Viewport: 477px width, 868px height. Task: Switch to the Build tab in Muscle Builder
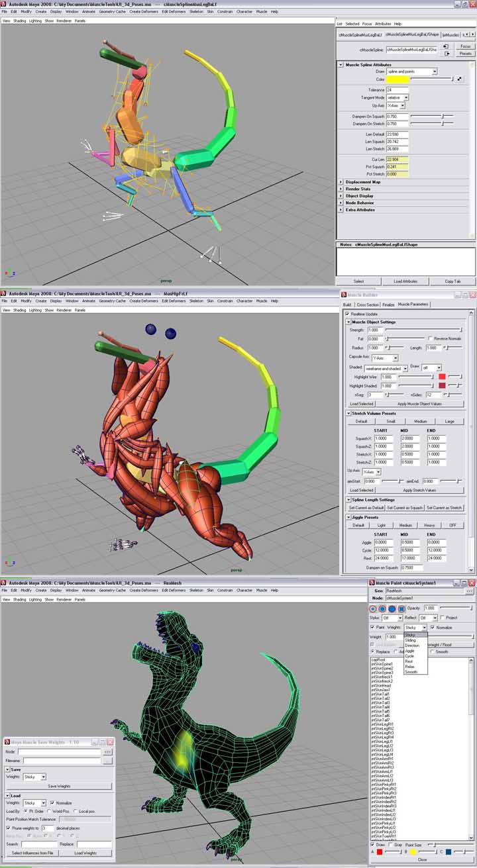348,305
